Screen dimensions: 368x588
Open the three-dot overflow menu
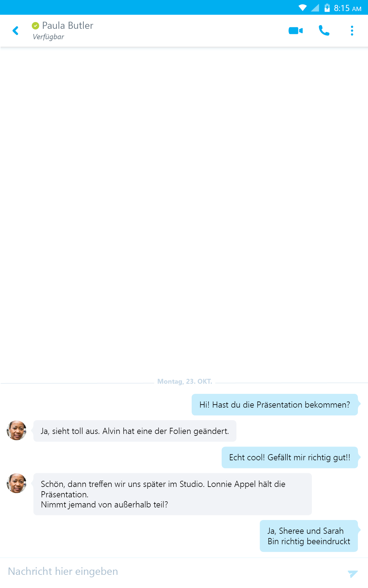(352, 31)
